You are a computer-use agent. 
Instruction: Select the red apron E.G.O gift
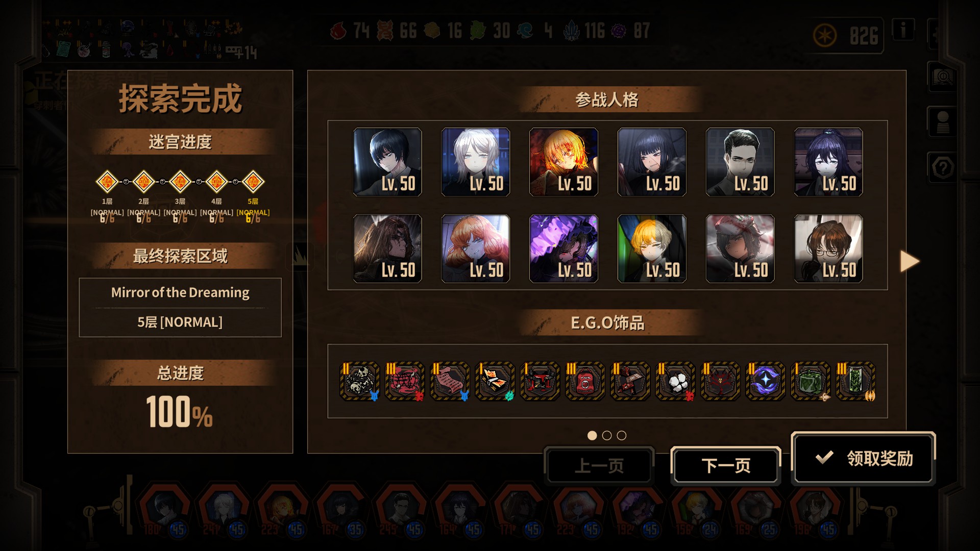point(585,381)
